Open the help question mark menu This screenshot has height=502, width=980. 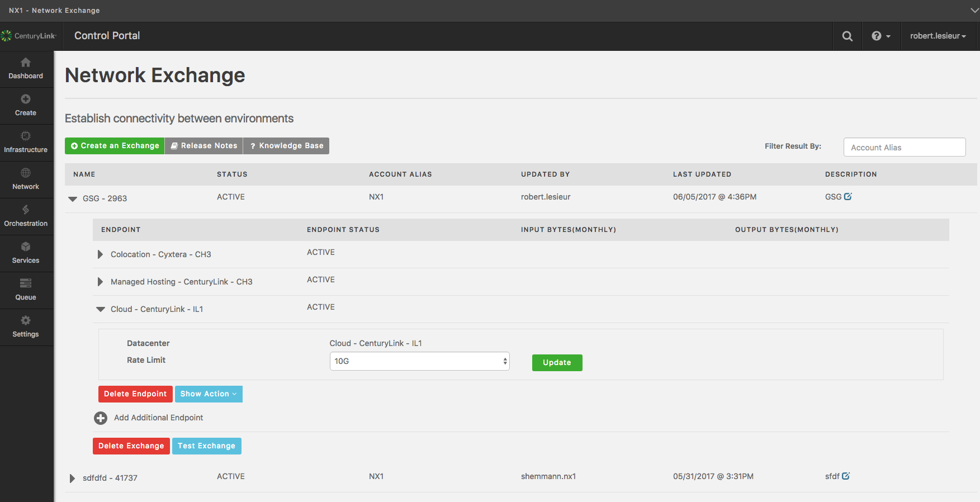tap(881, 36)
